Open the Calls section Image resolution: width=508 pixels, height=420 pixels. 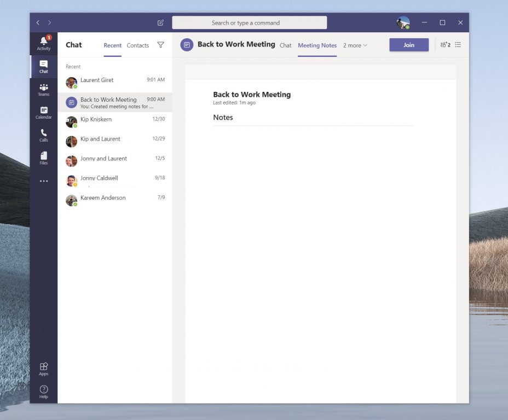click(44, 135)
